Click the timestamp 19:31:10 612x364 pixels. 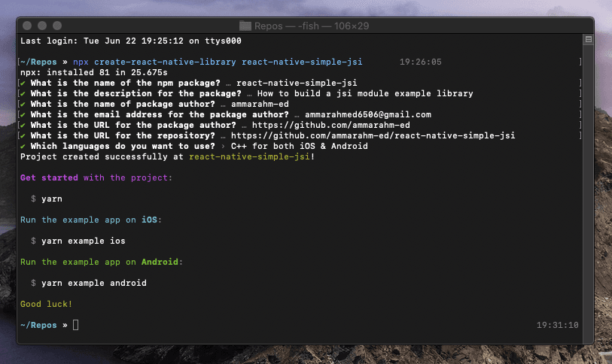click(557, 325)
